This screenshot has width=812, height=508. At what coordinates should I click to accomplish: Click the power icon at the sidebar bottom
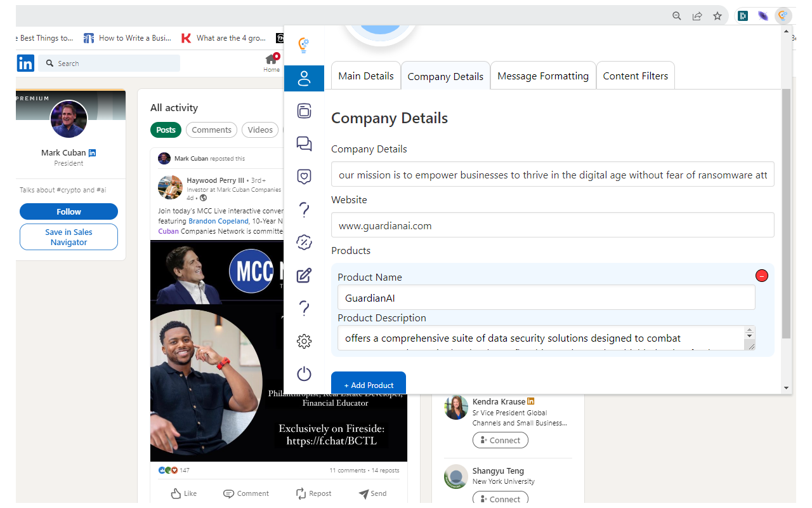(x=304, y=374)
